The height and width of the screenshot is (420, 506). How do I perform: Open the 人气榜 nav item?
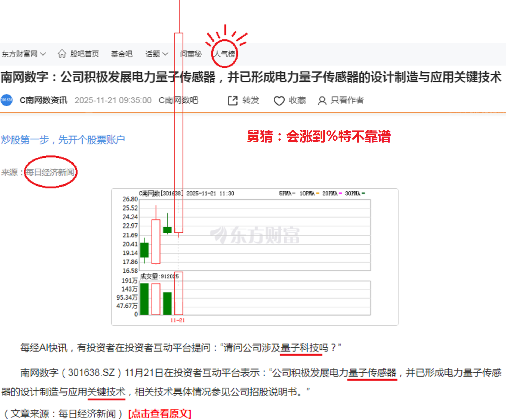tap(225, 54)
